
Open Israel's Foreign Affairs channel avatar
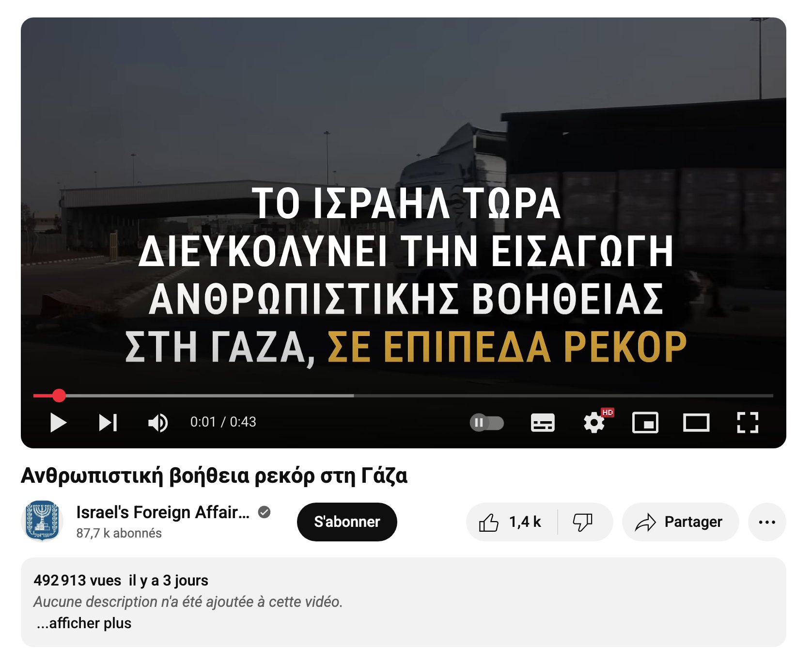(x=43, y=521)
